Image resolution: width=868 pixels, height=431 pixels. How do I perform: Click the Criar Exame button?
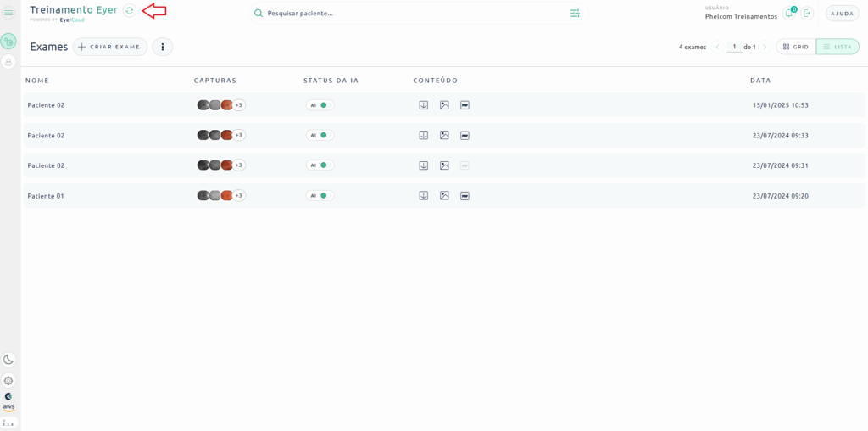109,47
